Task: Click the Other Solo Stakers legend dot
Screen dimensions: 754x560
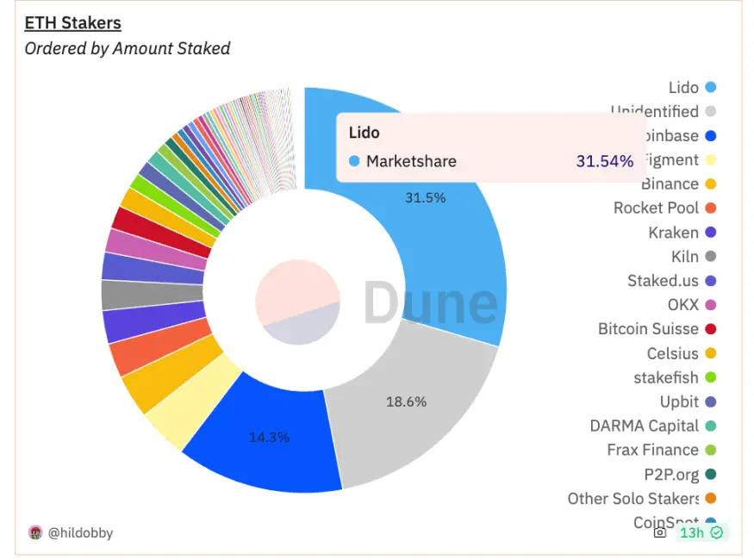Action: [710, 499]
